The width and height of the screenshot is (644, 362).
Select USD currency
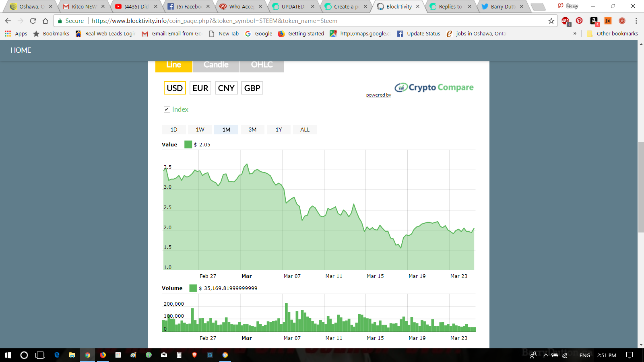click(175, 88)
